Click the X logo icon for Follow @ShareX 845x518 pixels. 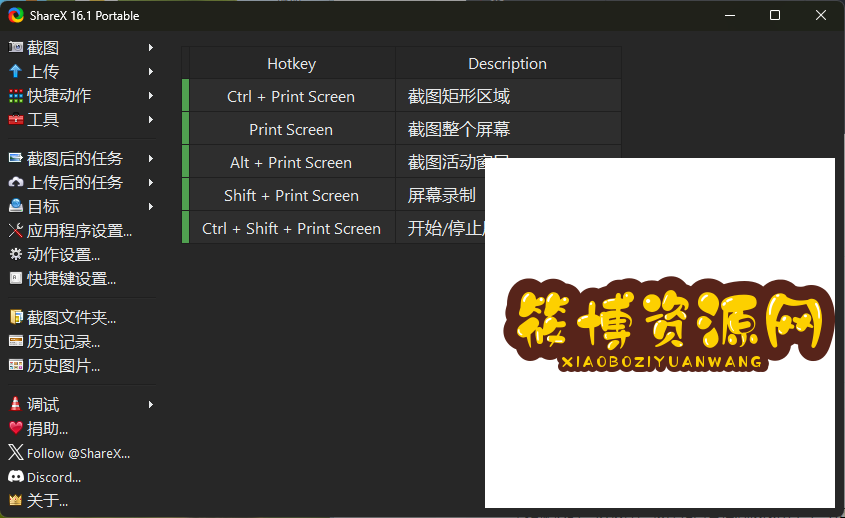pyautogui.click(x=16, y=452)
